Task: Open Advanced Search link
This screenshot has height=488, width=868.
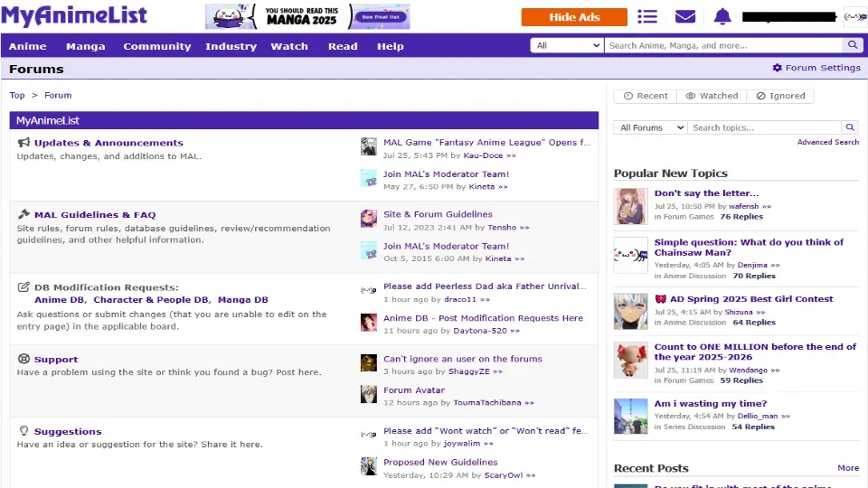Action: pyautogui.click(x=827, y=142)
